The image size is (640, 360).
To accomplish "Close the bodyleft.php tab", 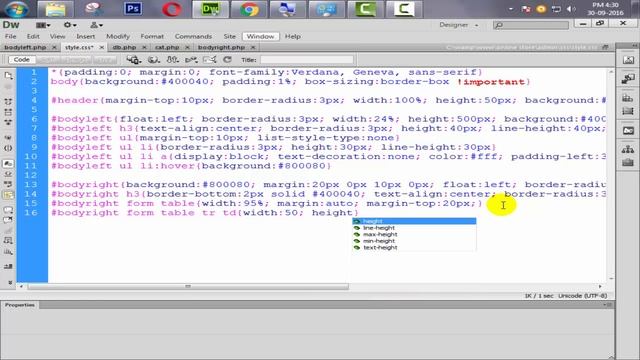I will click(x=54, y=47).
